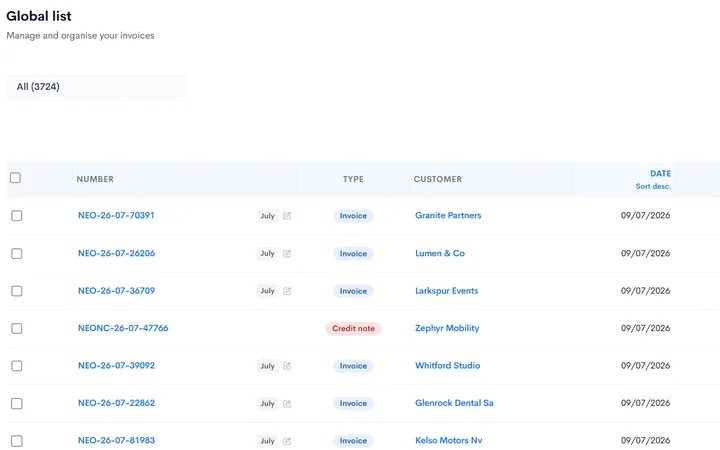Open invoice NEO-26-07-36709
720x450 pixels.
pos(116,291)
